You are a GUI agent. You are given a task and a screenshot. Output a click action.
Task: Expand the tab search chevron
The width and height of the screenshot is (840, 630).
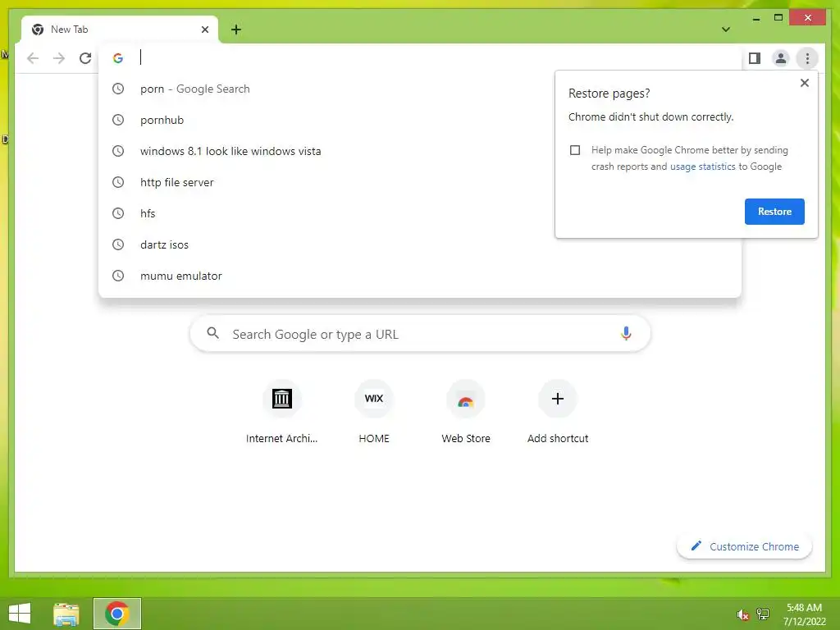coord(725,30)
